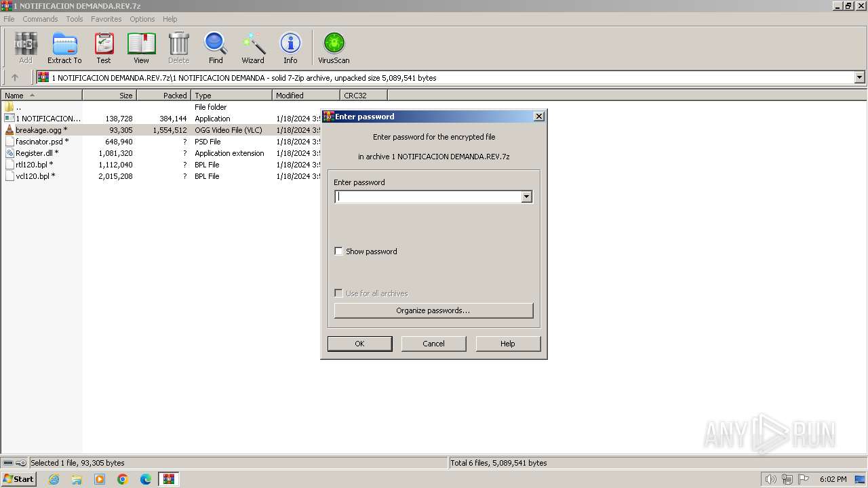Click the 6:02 PM system clock
868x488 pixels.
[833, 479]
